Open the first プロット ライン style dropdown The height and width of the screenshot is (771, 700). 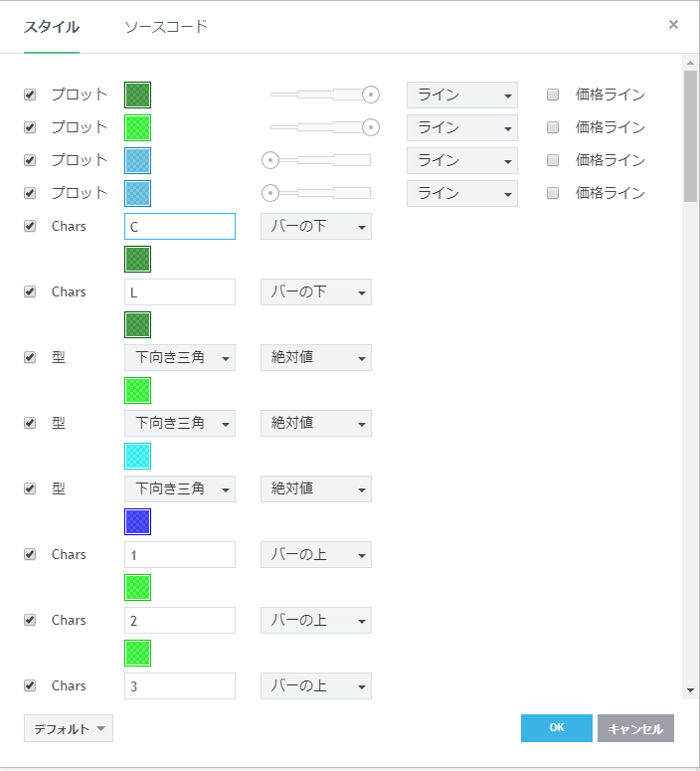[462, 95]
